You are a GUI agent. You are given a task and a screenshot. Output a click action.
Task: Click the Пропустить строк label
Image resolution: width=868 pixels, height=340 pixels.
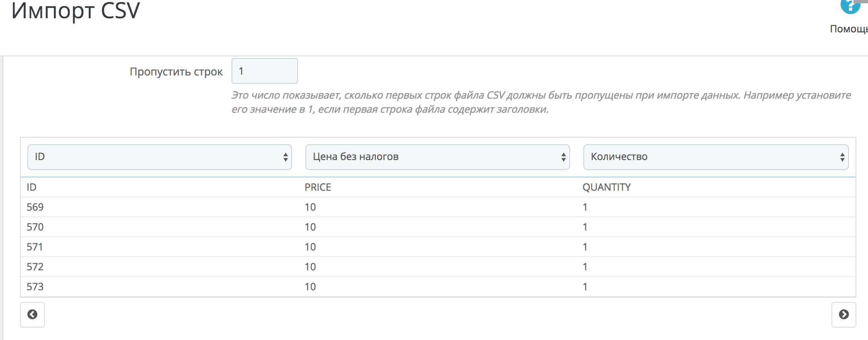(x=176, y=72)
